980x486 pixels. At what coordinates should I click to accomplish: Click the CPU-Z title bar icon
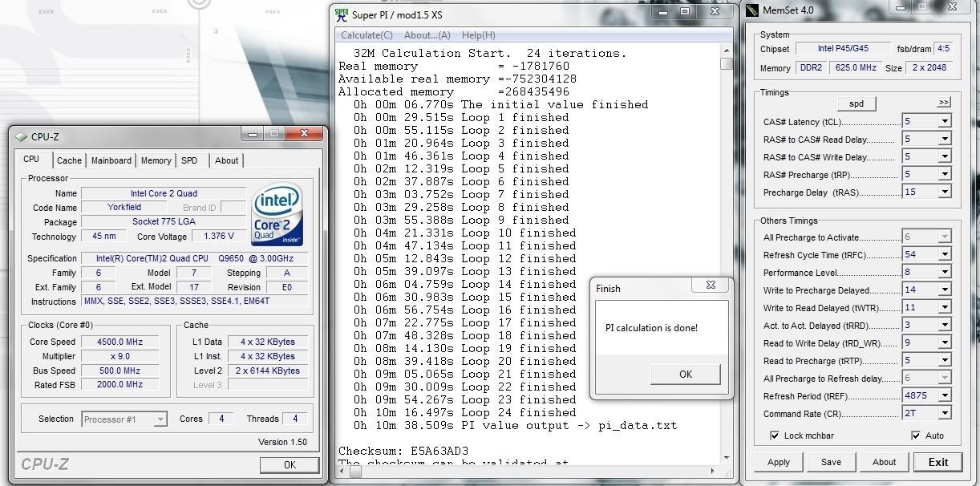click(x=21, y=136)
